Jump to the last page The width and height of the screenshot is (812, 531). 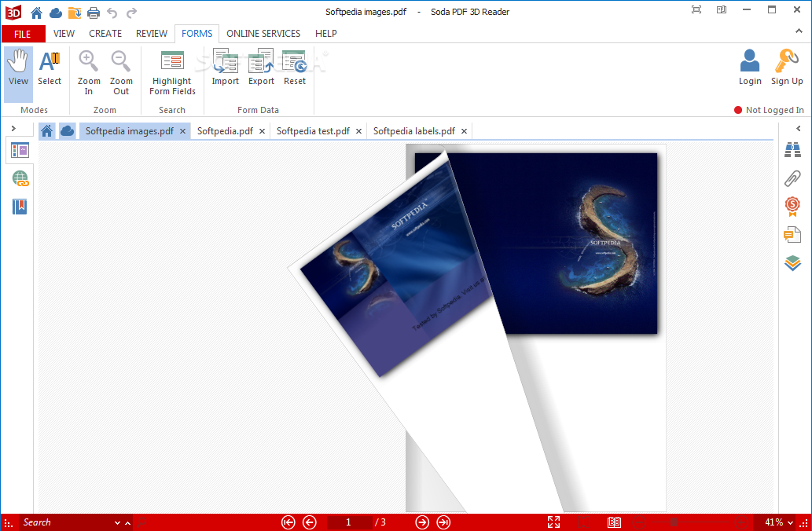pos(444,522)
